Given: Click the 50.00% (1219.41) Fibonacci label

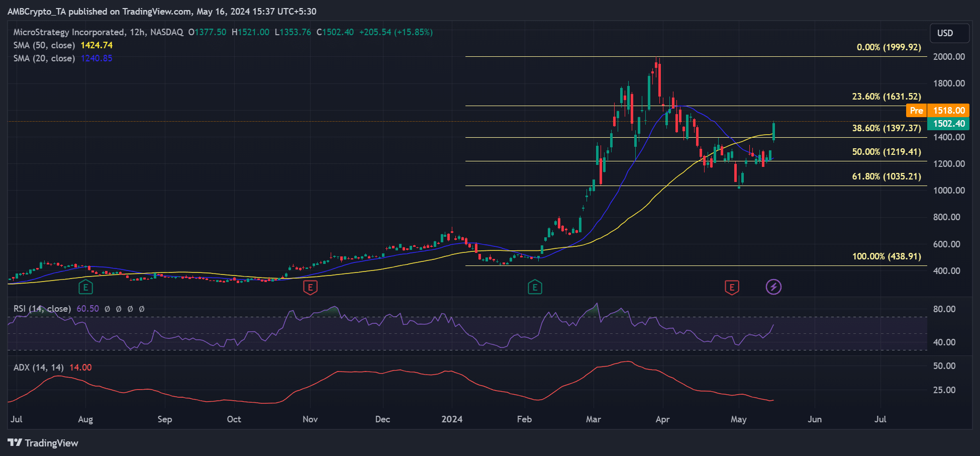Looking at the screenshot, I should click(x=887, y=152).
